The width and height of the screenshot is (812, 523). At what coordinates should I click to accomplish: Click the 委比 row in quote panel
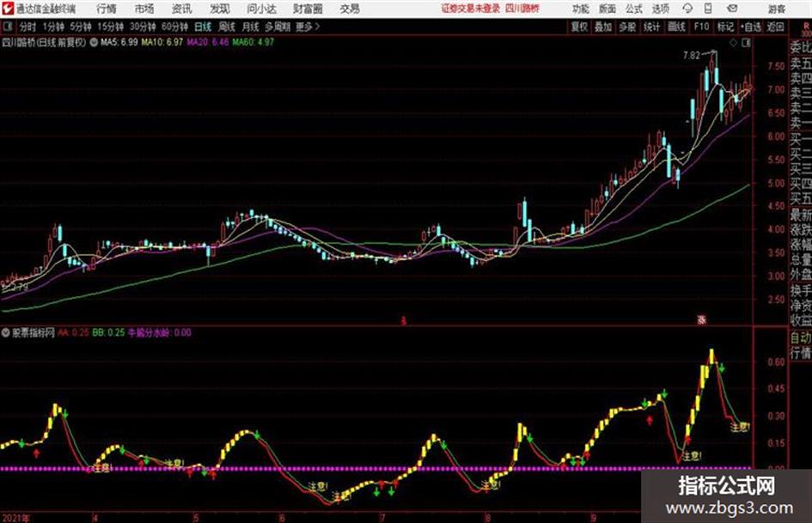(x=801, y=47)
